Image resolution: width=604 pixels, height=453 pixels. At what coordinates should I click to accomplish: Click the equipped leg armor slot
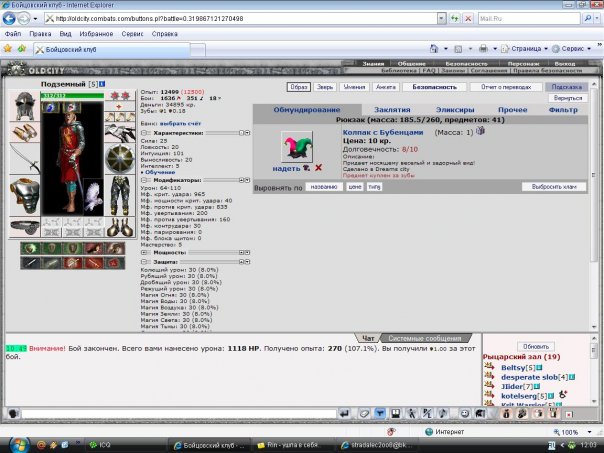[120, 196]
